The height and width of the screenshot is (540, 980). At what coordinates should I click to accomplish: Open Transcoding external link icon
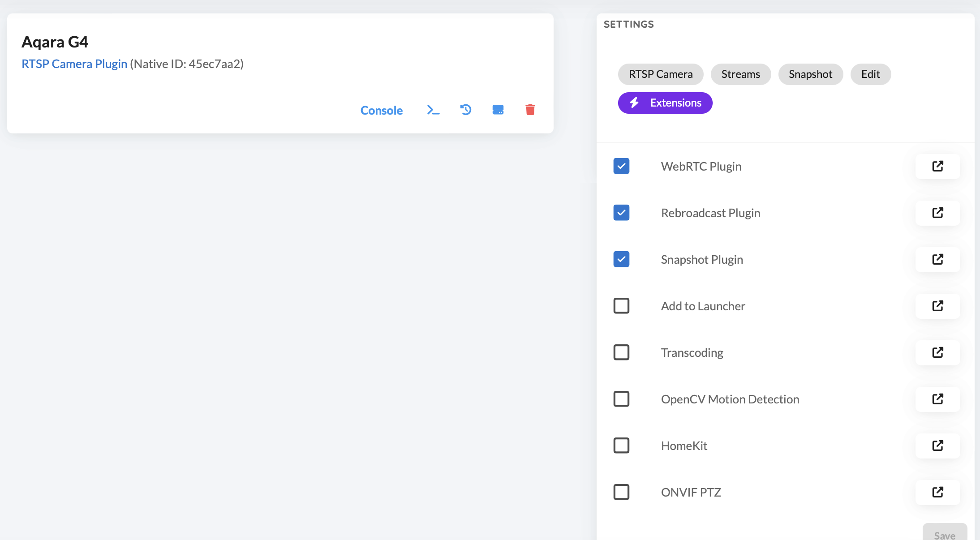pos(937,353)
